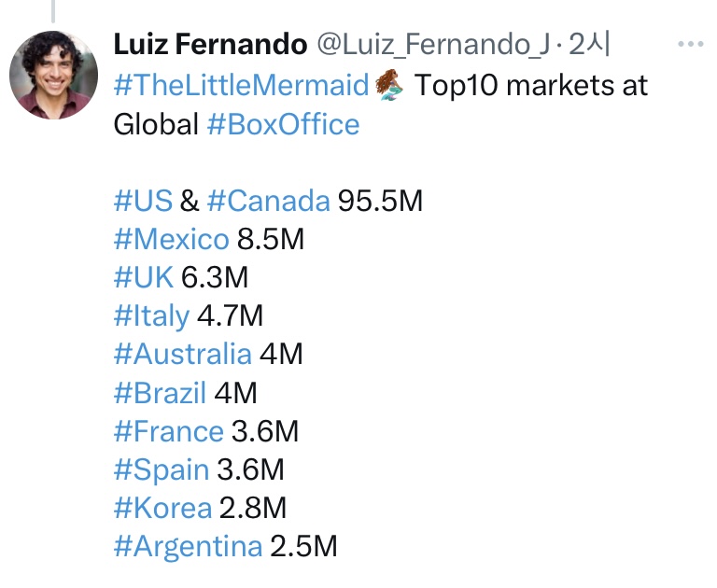The height and width of the screenshot is (588, 717).
Task: Open the #BoxOffice hashtag
Action: click(x=283, y=124)
